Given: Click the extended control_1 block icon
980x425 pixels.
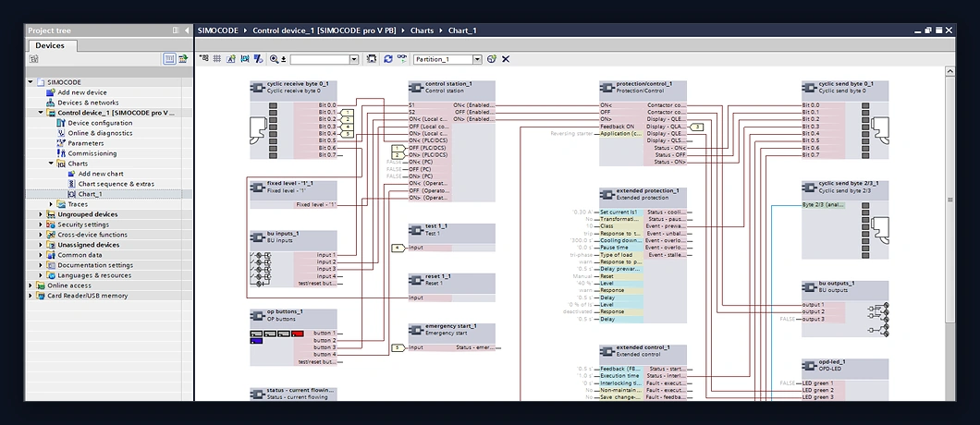Looking at the screenshot, I should tap(606, 351).
